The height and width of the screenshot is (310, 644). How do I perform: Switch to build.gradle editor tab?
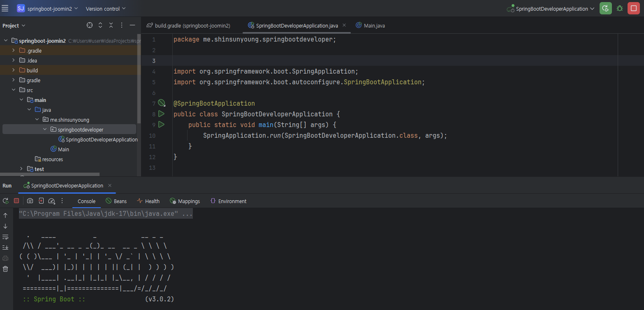[188, 25]
